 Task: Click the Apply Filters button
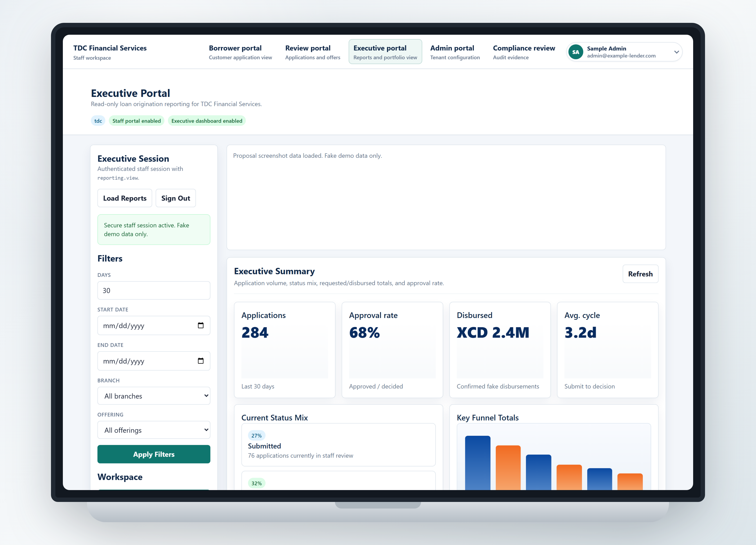(154, 454)
